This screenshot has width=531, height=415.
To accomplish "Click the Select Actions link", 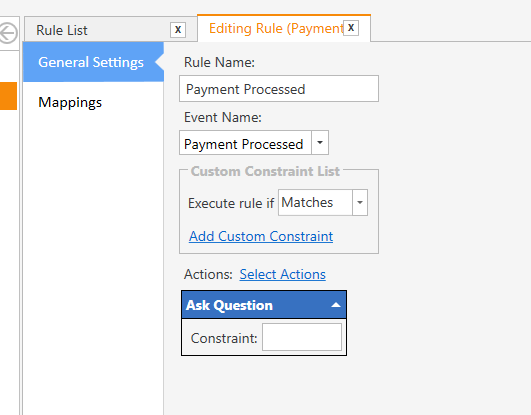I will click(x=282, y=274).
